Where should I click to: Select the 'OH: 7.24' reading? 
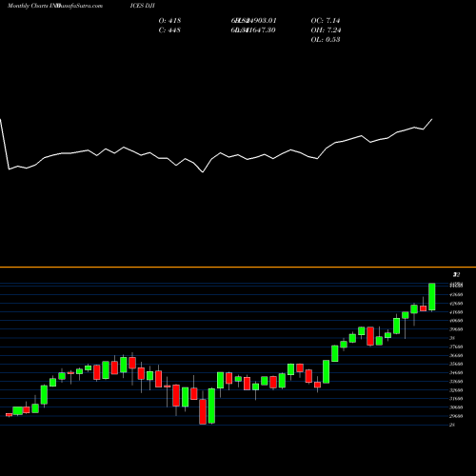click(326, 30)
